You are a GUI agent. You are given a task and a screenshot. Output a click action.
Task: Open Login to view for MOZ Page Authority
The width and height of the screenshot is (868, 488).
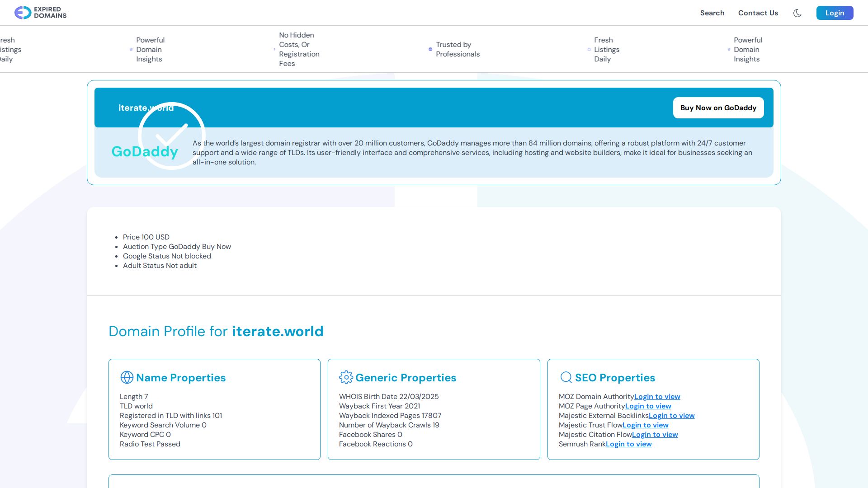[648, 406]
